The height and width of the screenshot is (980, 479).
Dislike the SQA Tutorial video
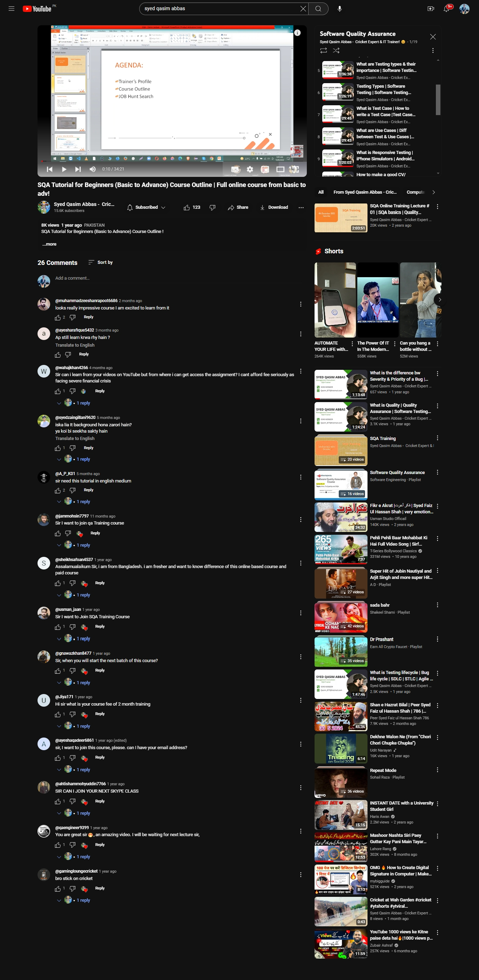click(212, 207)
